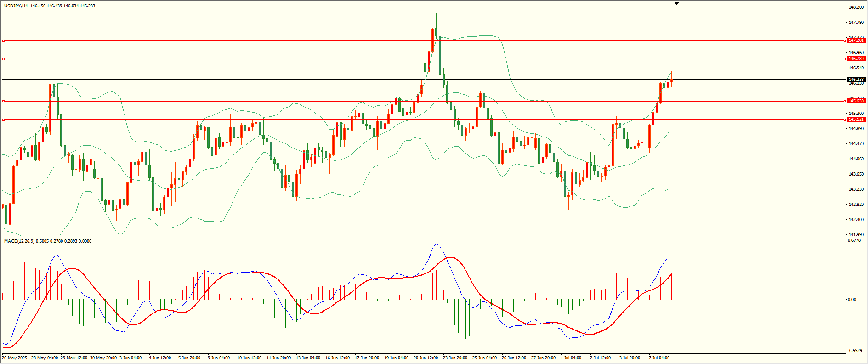The image size is (868, 364).
Task: Click the 3 Jul 20:00 time label
Action: [630, 358]
